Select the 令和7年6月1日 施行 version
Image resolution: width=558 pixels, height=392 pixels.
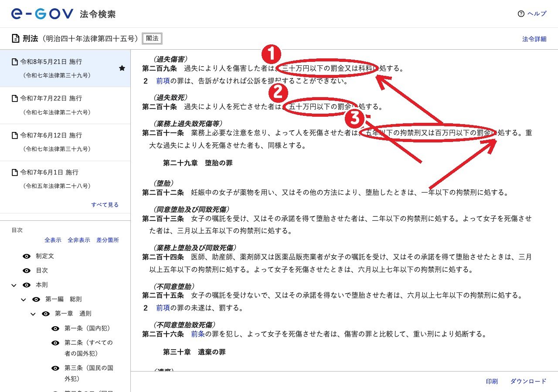pos(65,179)
